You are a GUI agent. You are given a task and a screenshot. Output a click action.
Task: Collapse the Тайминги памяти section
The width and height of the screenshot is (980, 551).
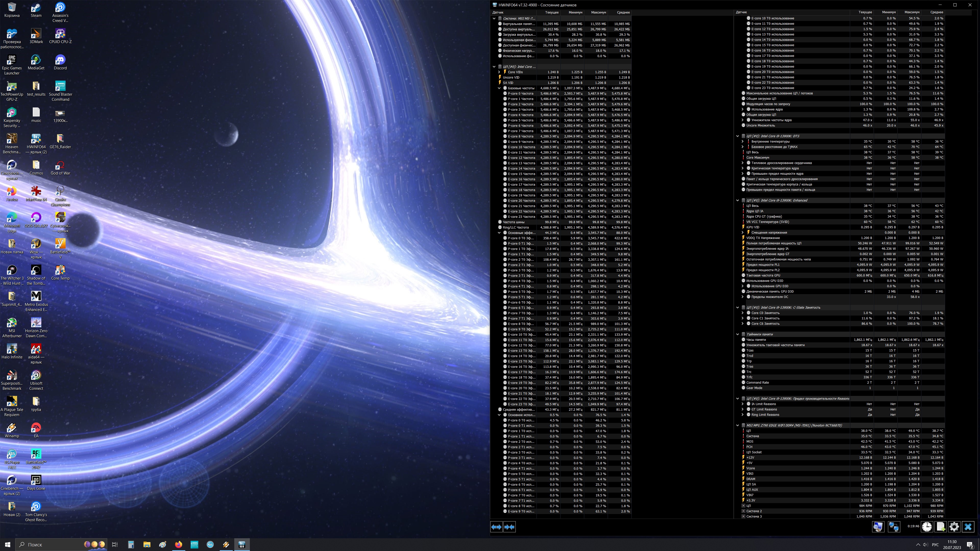pyautogui.click(x=737, y=334)
